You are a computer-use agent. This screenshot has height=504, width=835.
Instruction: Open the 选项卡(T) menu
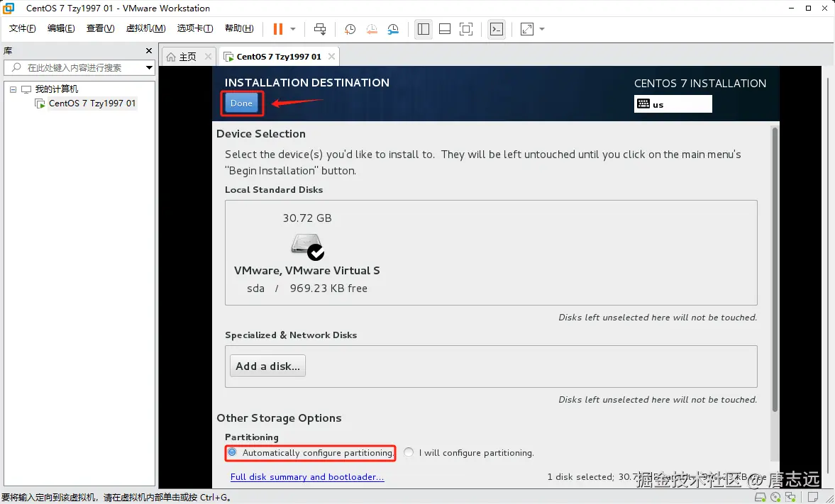[195, 29]
